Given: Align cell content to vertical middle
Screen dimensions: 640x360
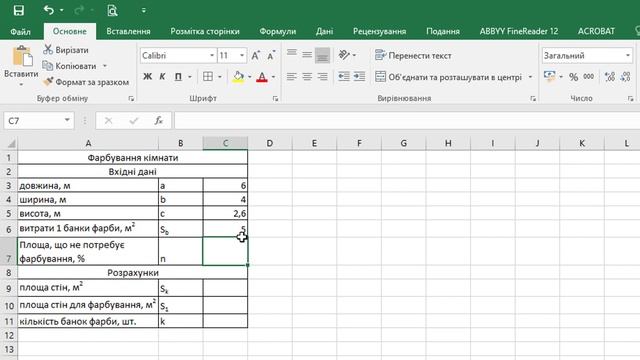Looking at the screenshot, I should 307,55.
